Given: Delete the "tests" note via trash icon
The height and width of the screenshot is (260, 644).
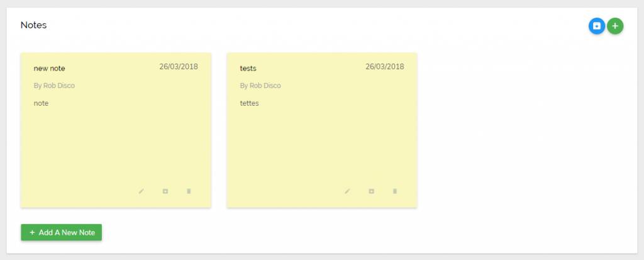Looking at the screenshot, I should tap(395, 191).
